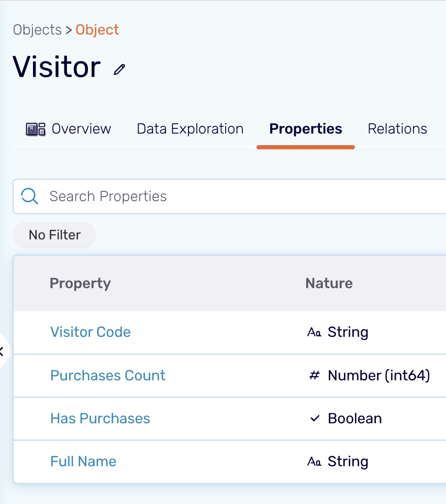Open the Visitor Code property
Viewport: 446px width, 504px height.
pyautogui.click(x=91, y=332)
